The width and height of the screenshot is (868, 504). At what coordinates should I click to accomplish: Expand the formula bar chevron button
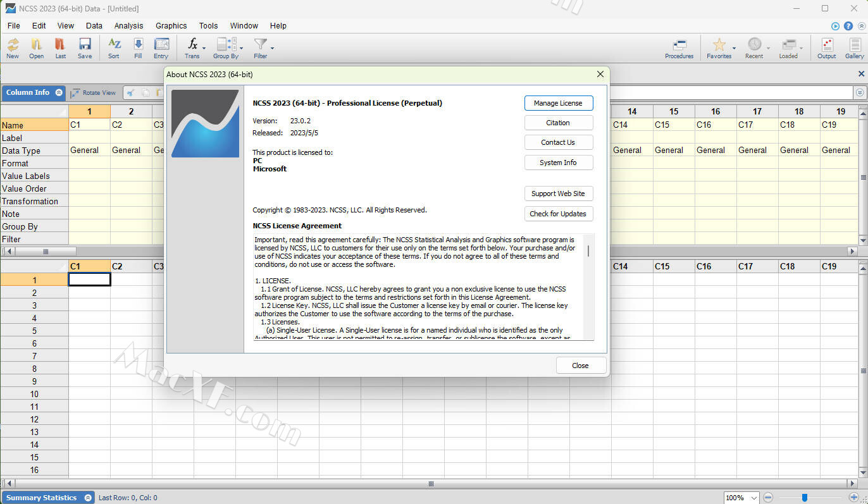click(x=860, y=92)
